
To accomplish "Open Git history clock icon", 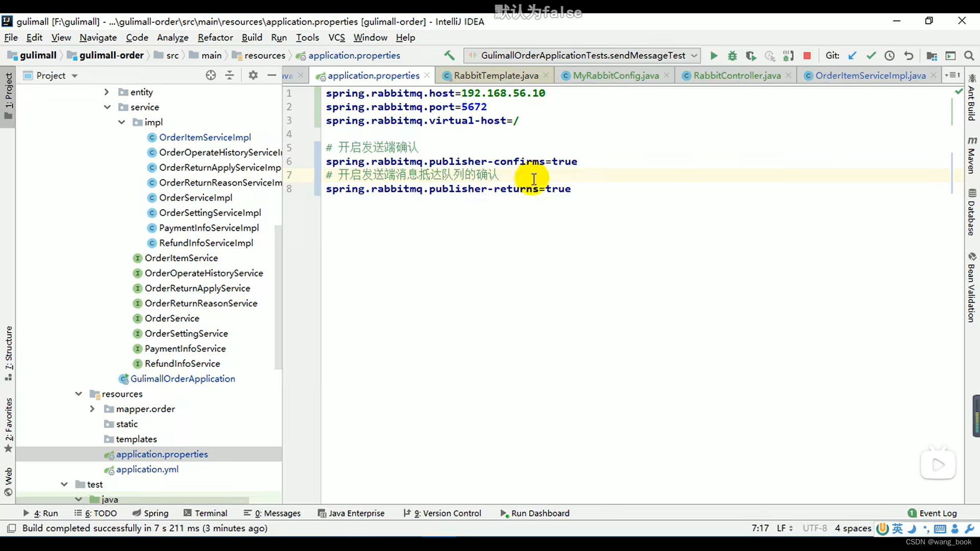I will click(890, 56).
